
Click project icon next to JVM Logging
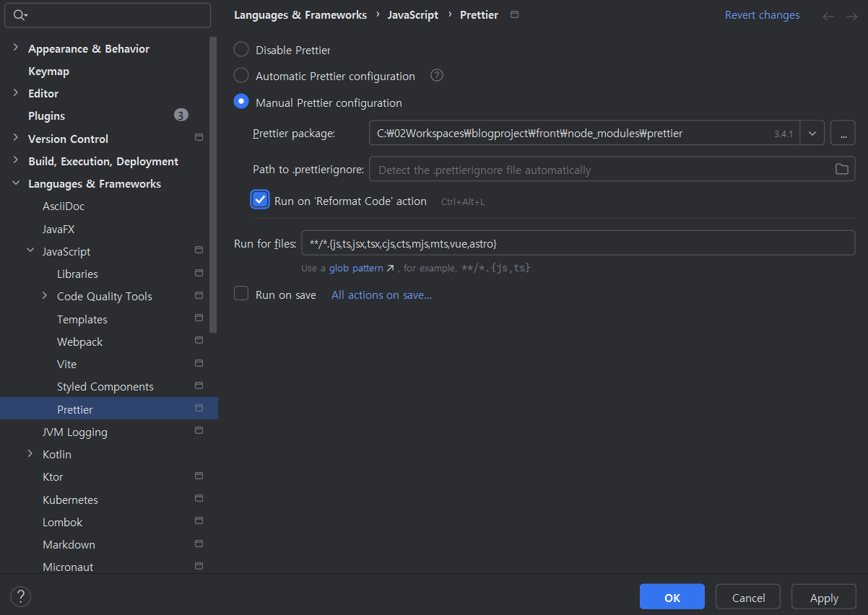coord(199,431)
